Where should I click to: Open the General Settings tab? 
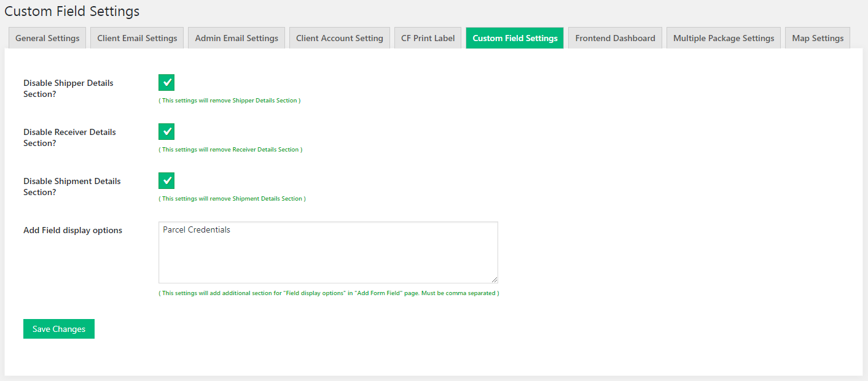tap(47, 38)
